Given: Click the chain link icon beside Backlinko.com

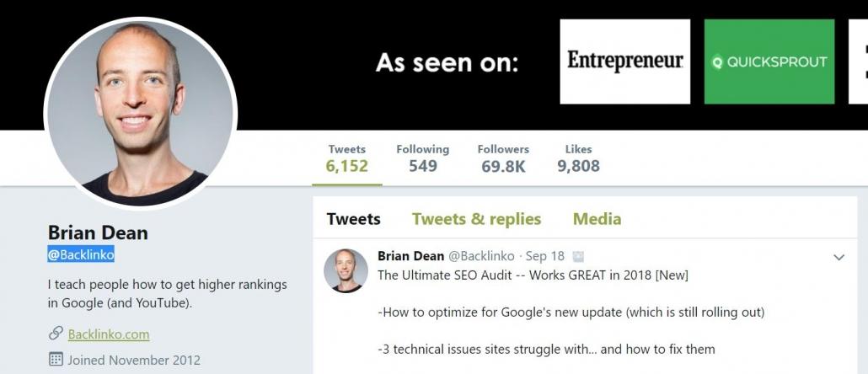Looking at the screenshot, I should click(55, 334).
